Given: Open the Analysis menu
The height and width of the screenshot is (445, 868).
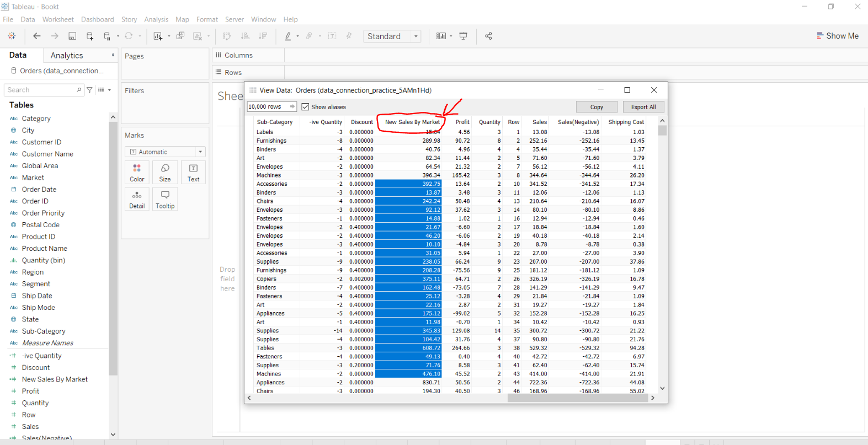Looking at the screenshot, I should [x=156, y=19].
